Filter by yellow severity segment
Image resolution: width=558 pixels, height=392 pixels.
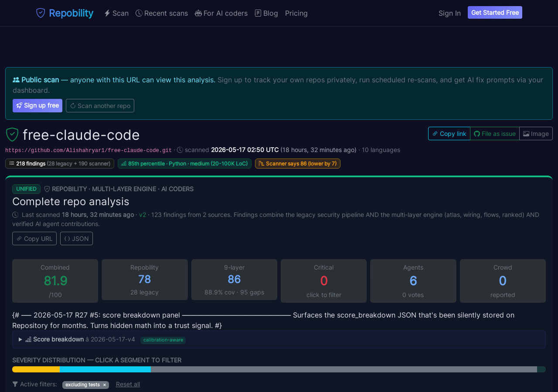(x=36, y=369)
